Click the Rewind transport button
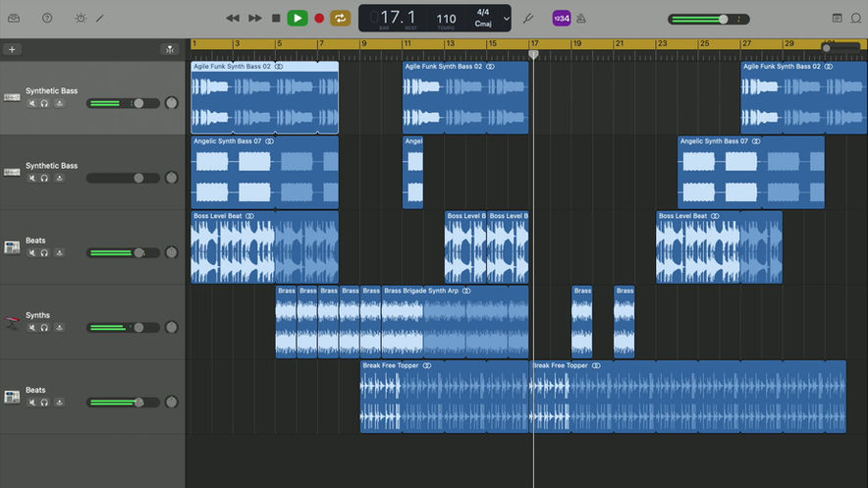868x488 pixels. point(233,19)
